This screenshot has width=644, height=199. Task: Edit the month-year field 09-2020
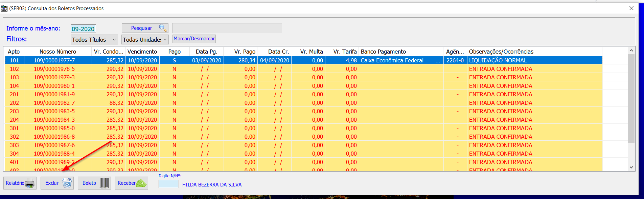point(83,29)
